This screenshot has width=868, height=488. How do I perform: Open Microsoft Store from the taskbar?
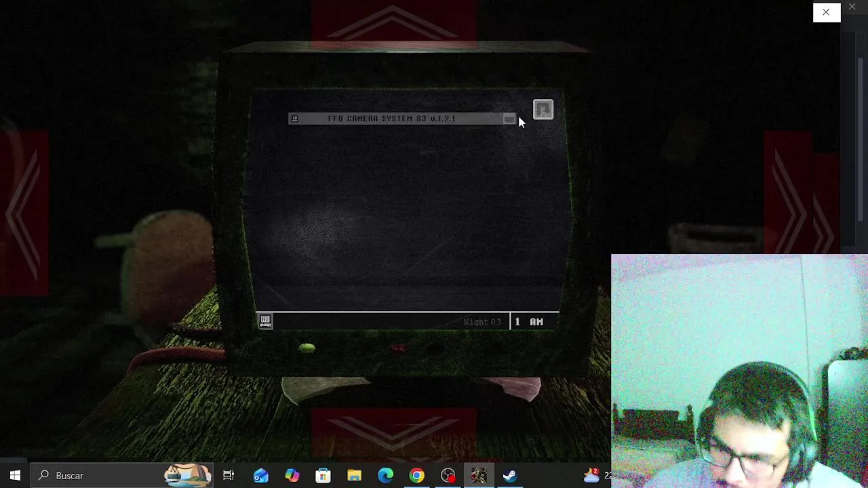pyautogui.click(x=323, y=476)
